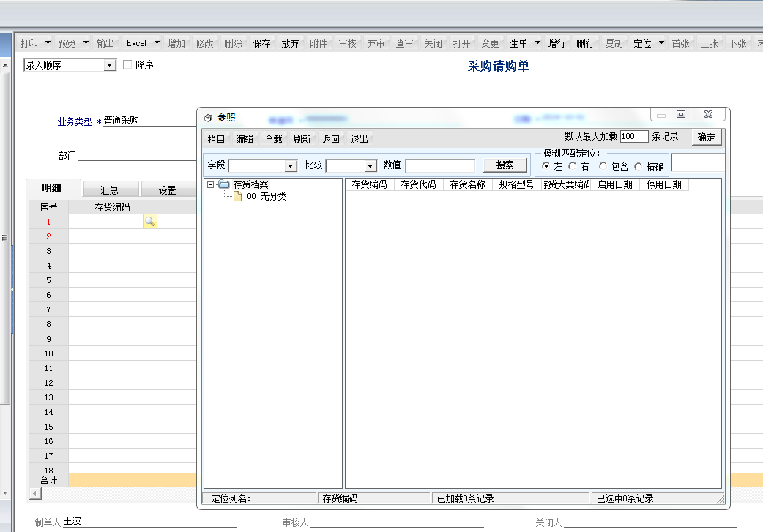The height and width of the screenshot is (532, 763).
Task: Click 栏目 in the dialog toolbar
Action: point(216,139)
